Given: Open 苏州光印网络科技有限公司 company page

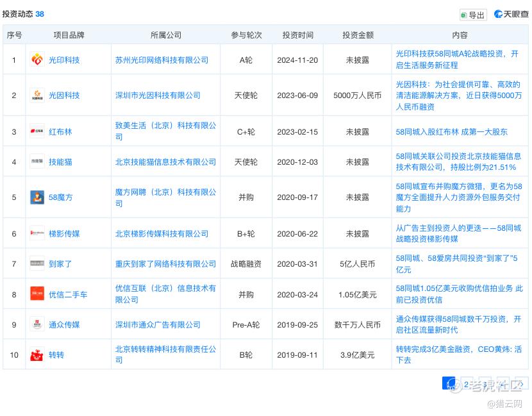Looking at the screenshot, I should (162, 60).
